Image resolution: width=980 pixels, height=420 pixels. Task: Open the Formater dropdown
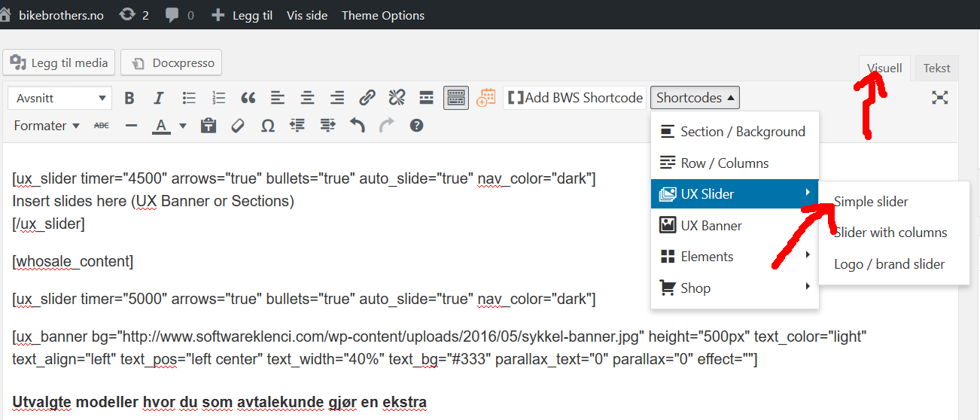(x=47, y=126)
